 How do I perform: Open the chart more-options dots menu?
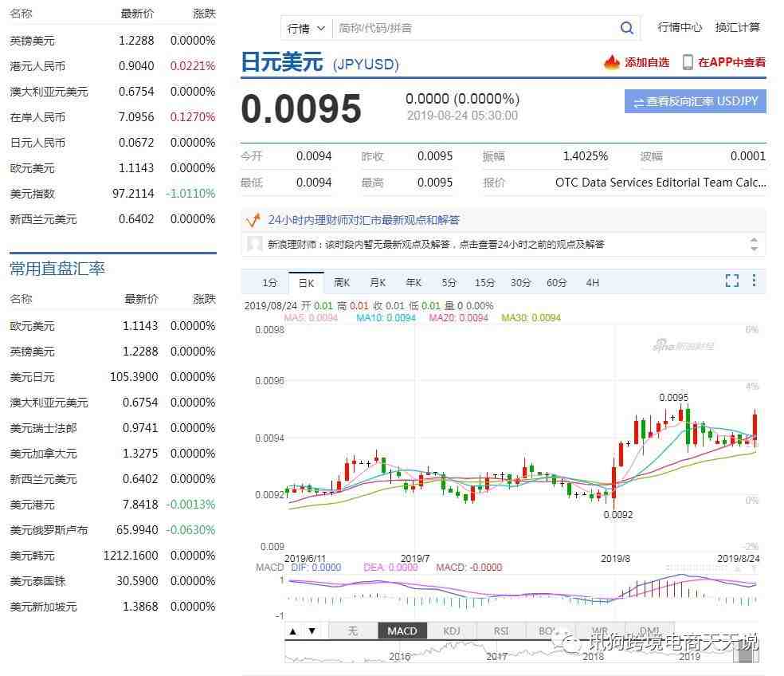tap(754, 281)
